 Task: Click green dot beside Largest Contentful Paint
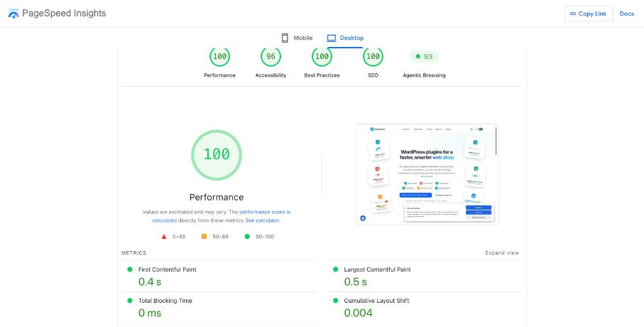click(336, 269)
